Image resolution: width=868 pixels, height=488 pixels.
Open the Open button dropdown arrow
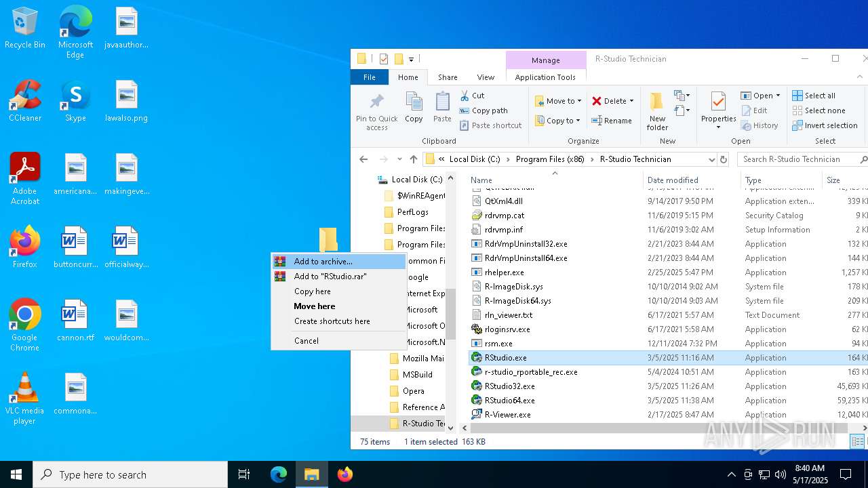point(778,96)
